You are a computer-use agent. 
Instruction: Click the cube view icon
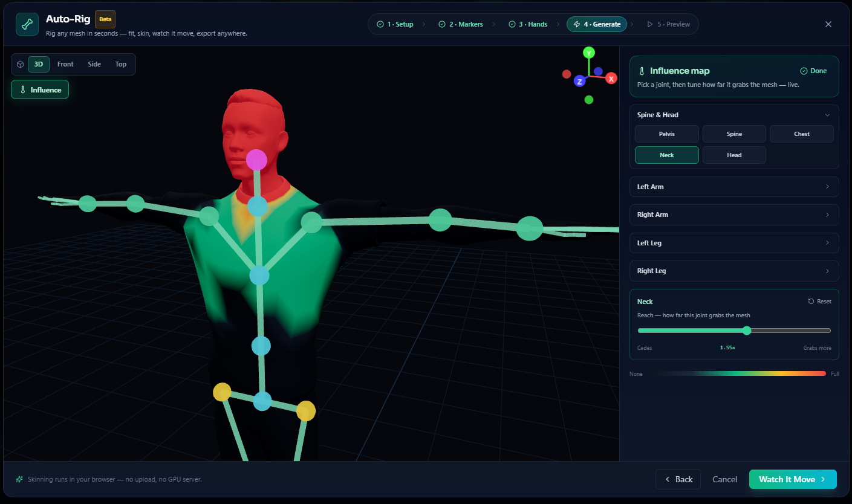pyautogui.click(x=20, y=64)
